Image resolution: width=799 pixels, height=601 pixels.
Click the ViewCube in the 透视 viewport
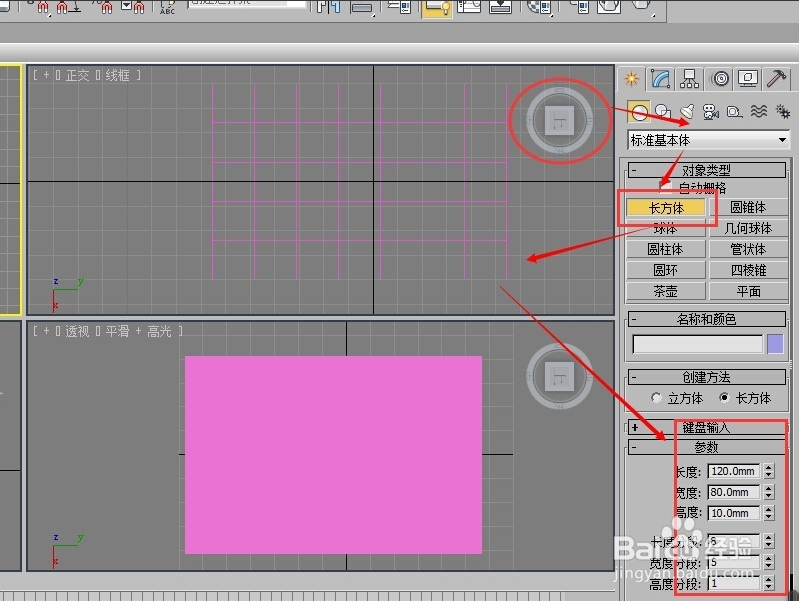click(560, 377)
